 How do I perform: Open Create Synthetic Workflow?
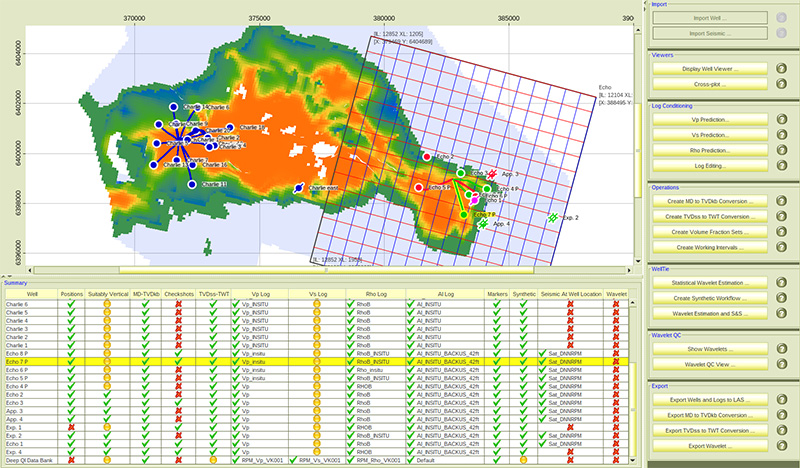(711, 299)
